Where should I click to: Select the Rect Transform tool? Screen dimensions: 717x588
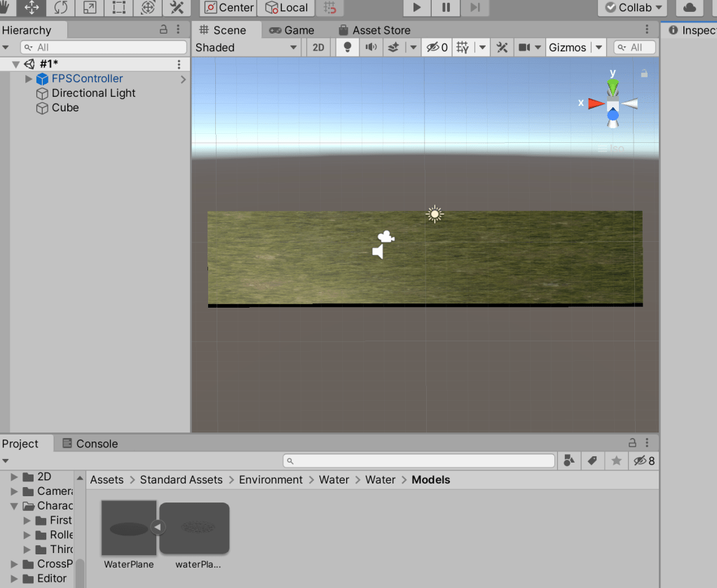tap(119, 8)
